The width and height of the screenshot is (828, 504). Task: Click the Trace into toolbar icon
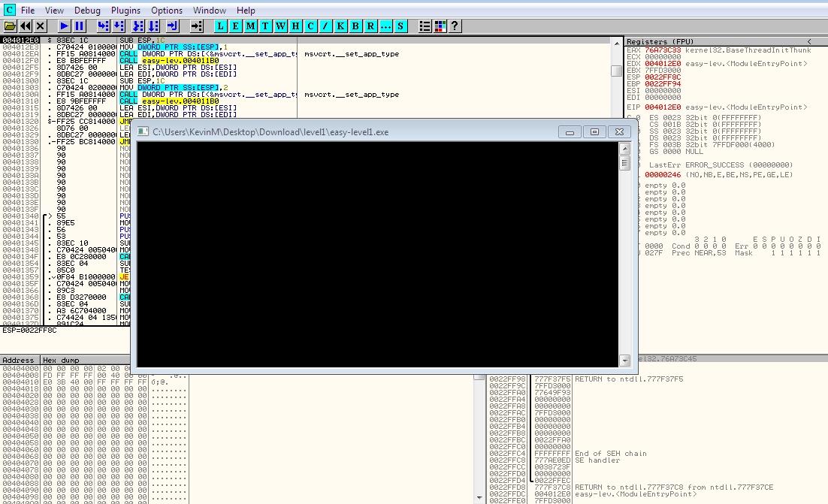click(x=137, y=26)
